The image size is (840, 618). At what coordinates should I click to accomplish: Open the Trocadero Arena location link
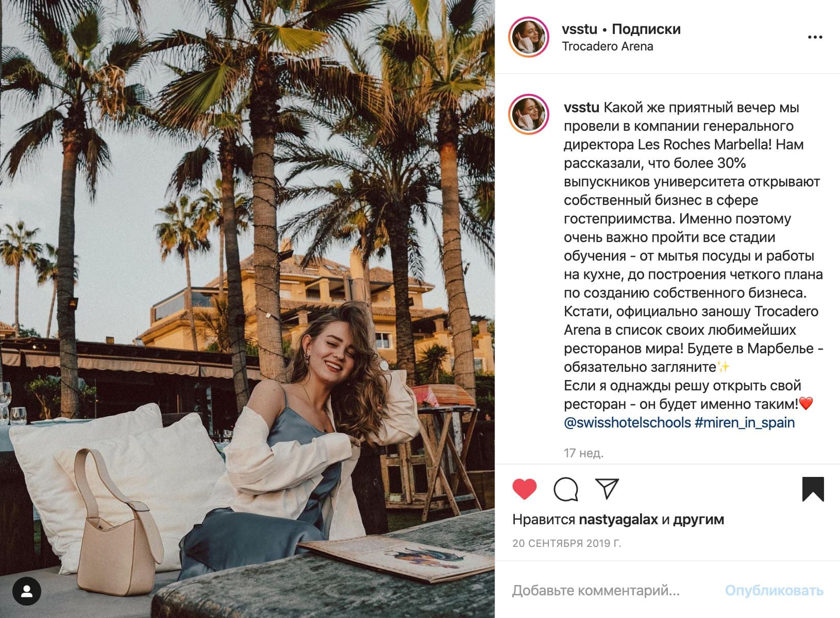pyautogui.click(x=608, y=46)
